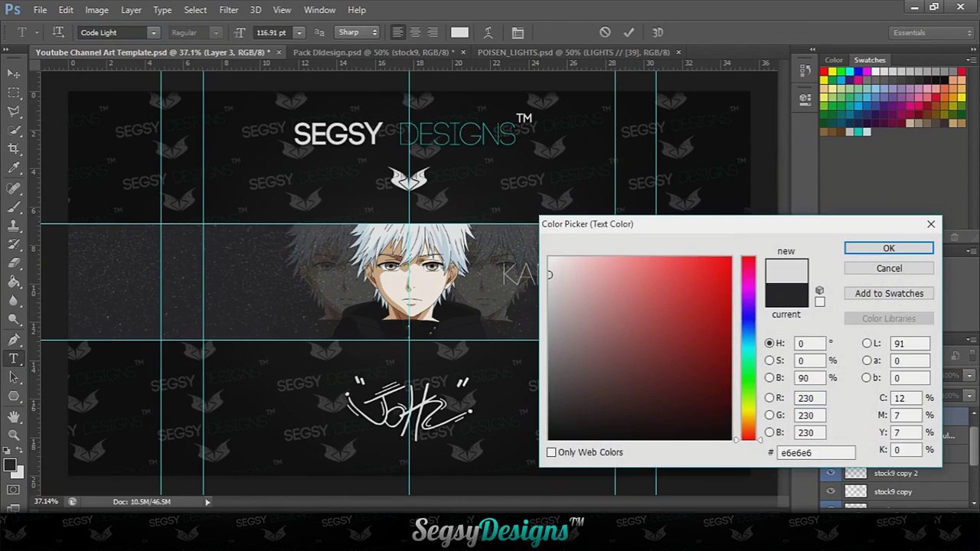Click the stock9 copy 2 layer thumbnail
The height and width of the screenshot is (551, 980).
[855, 473]
